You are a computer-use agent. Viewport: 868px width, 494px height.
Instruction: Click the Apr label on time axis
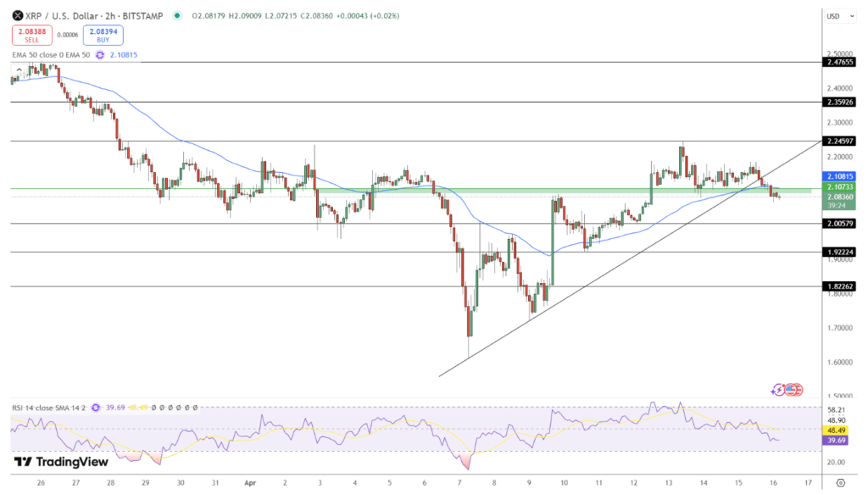[250, 483]
